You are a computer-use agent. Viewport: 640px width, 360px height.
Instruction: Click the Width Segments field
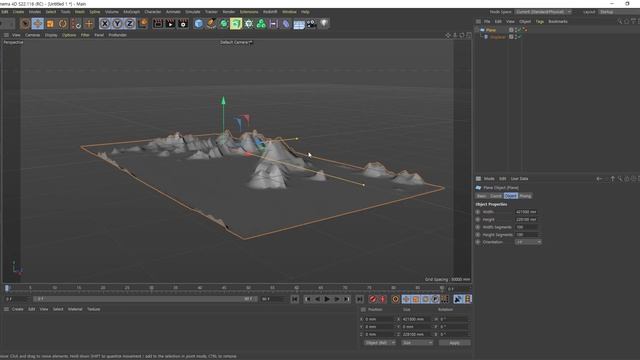pos(526,227)
